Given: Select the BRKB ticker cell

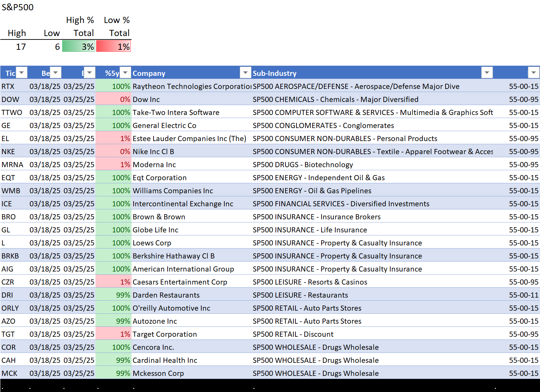Looking at the screenshot, I should tap(14, 256).
